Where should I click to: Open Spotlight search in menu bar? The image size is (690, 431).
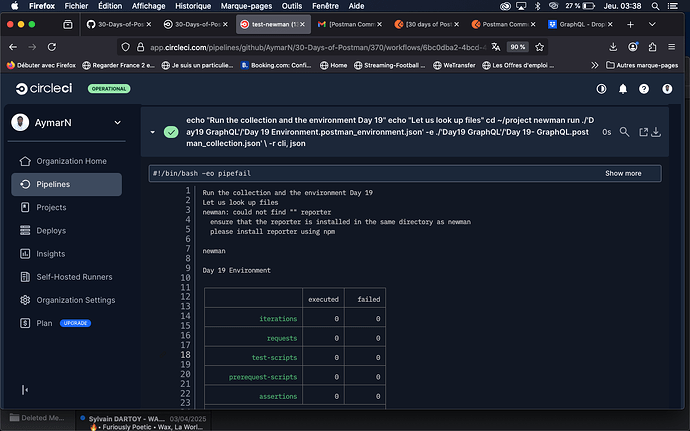click(655, 6)
